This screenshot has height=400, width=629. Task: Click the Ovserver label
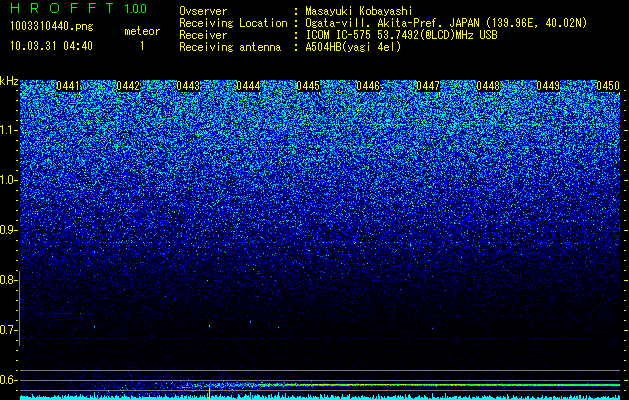(203, 11)
